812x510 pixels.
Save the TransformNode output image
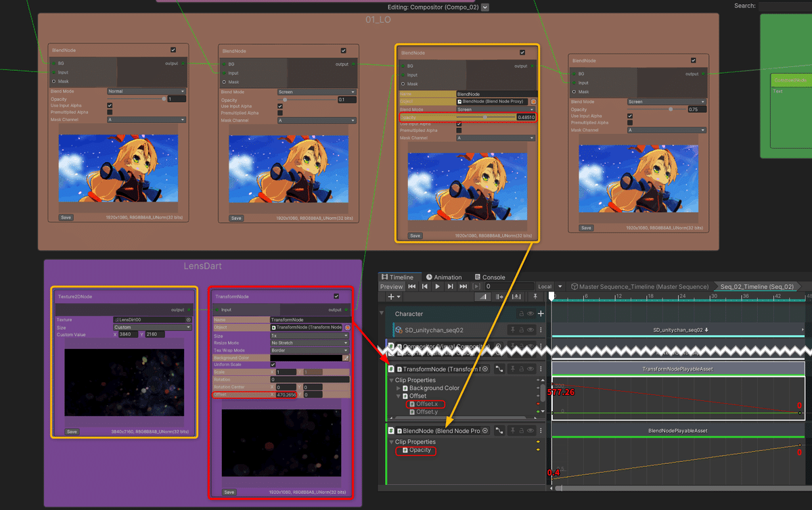coord(229,492)
